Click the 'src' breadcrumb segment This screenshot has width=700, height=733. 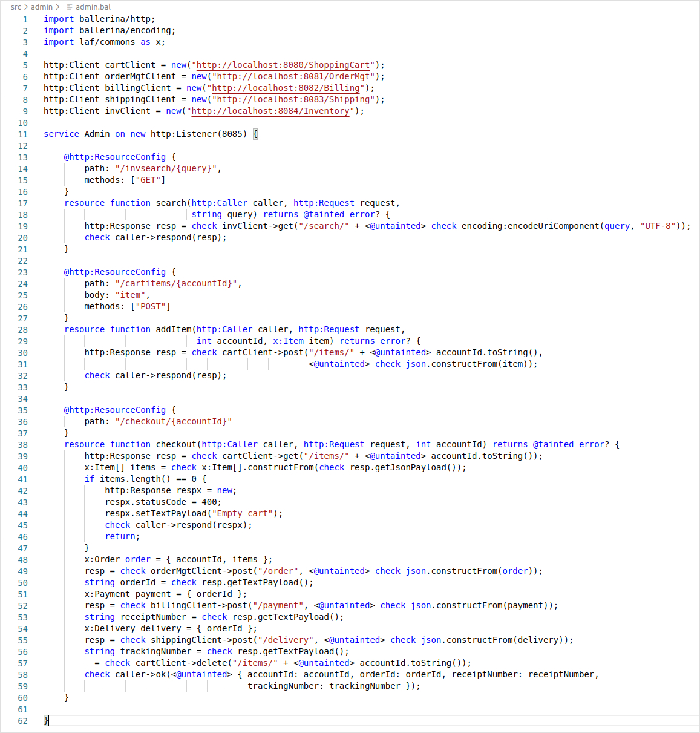[16, 7]
